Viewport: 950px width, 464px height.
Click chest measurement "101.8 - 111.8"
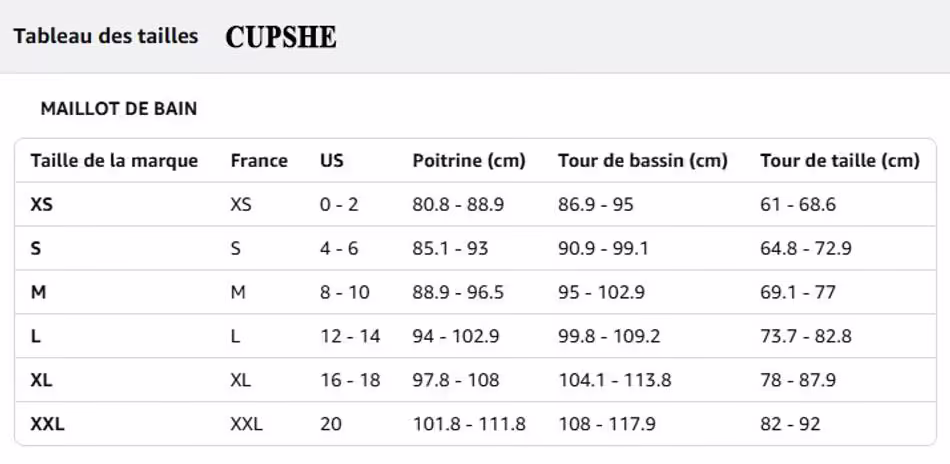click(469, 424)
